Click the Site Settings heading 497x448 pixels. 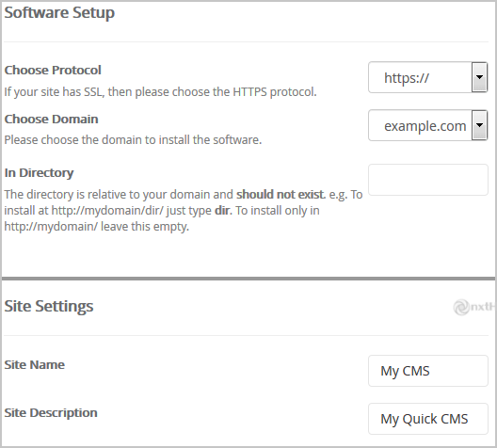49,307
